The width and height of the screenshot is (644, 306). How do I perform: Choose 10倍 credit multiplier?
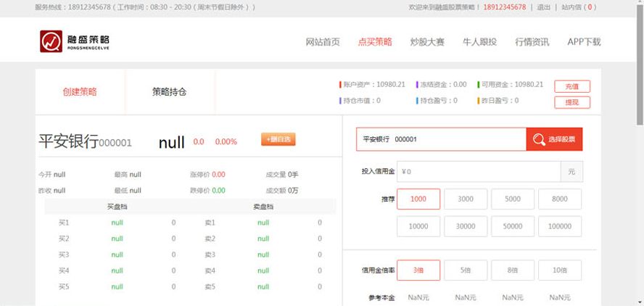click(x=560, y=270)
